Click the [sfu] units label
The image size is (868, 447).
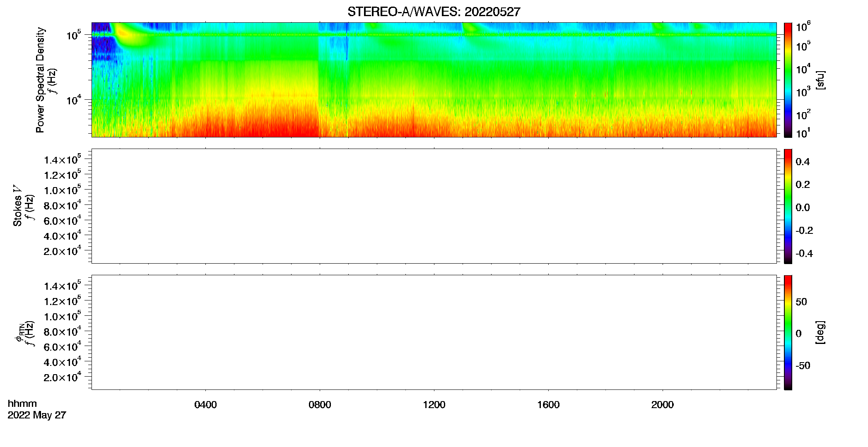click(x=820, y=80)
